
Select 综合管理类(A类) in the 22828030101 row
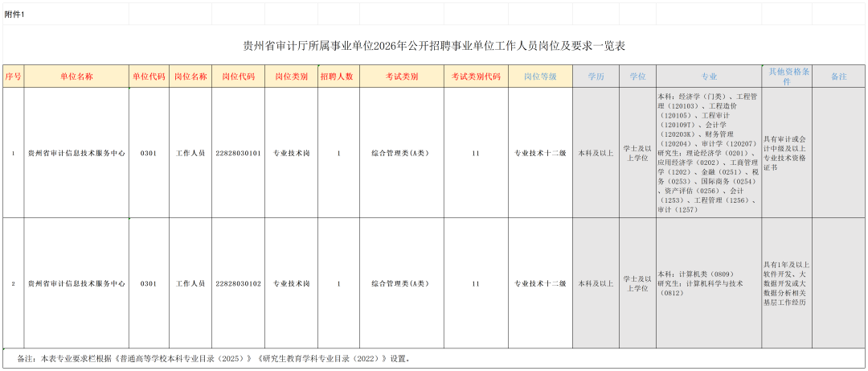coord(401,153)
